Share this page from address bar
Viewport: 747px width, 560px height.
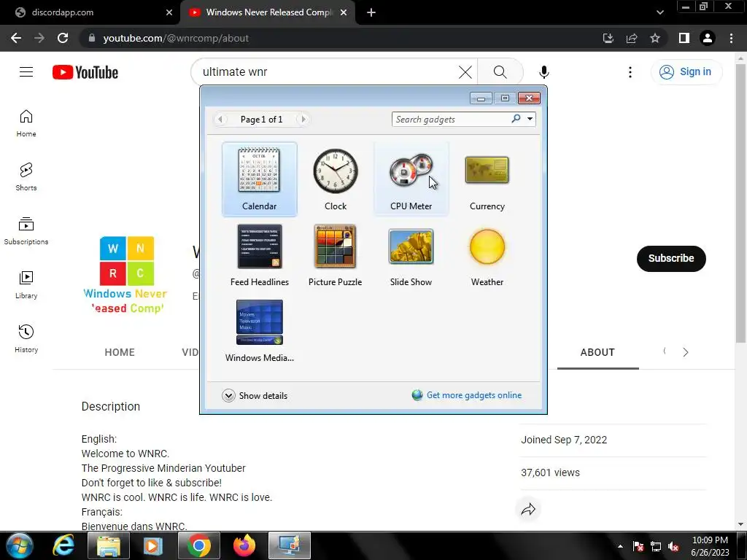632,38
